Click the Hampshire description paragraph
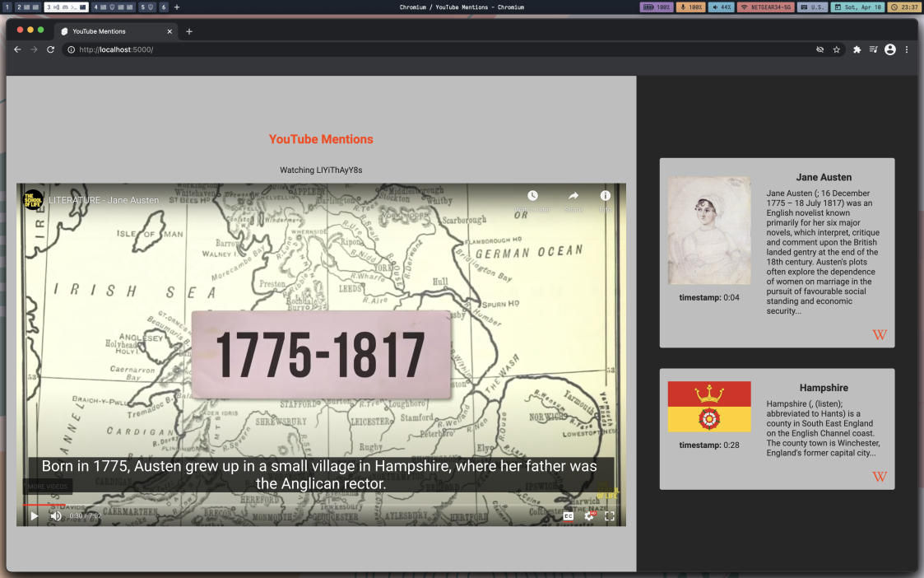This screenshot has width=924, height=578. 824,428
